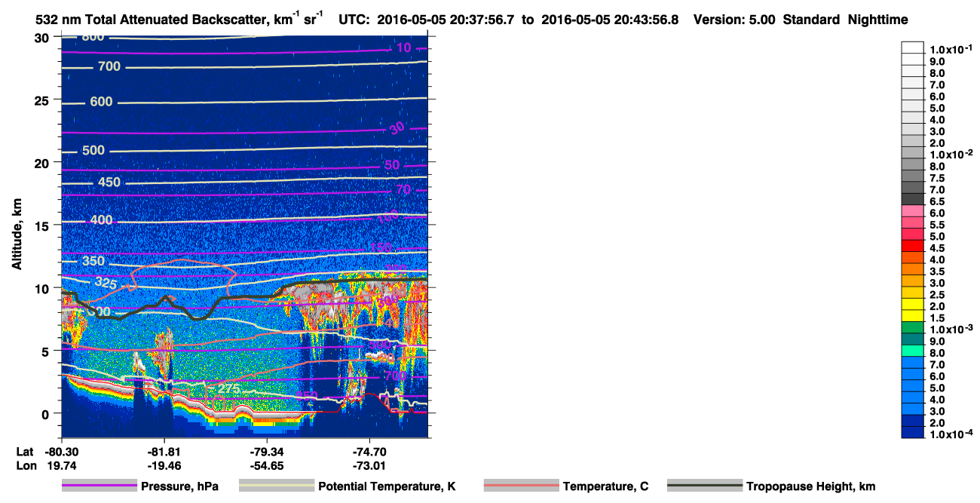Click the '400' potential temperature contour label
The height and width of the screenshot is (503, 980).
(101, 220)
